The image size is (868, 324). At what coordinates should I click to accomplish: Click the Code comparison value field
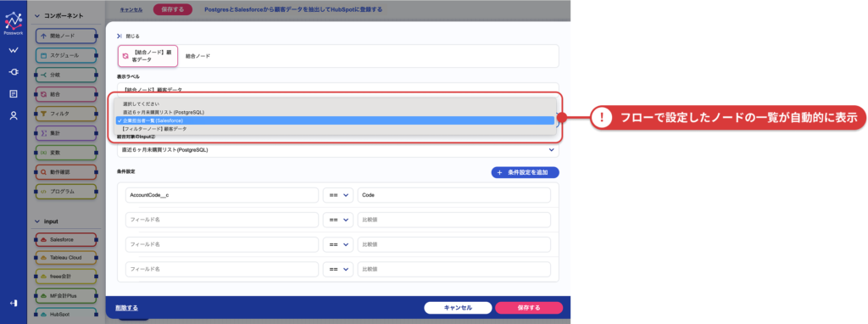click(x=454, y=196)
